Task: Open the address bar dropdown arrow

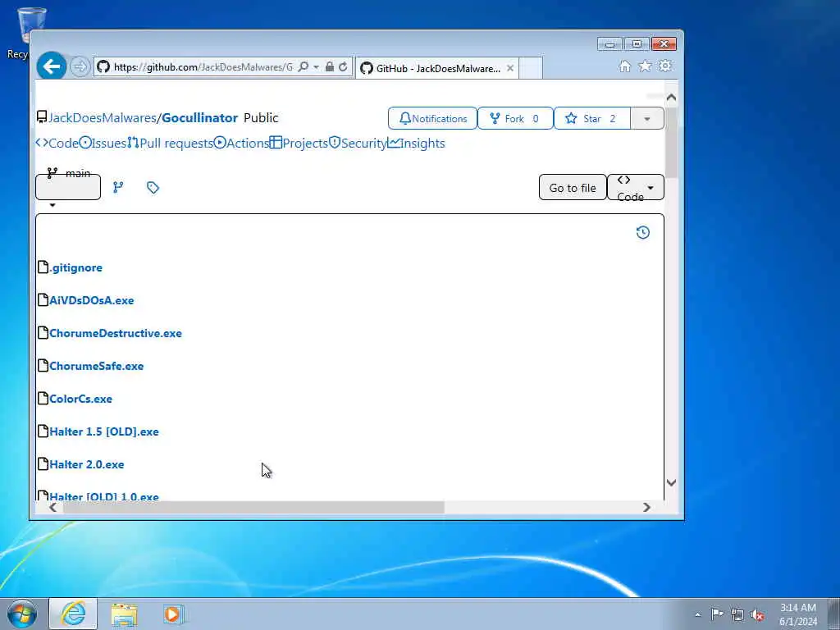Action: [316, 67]
